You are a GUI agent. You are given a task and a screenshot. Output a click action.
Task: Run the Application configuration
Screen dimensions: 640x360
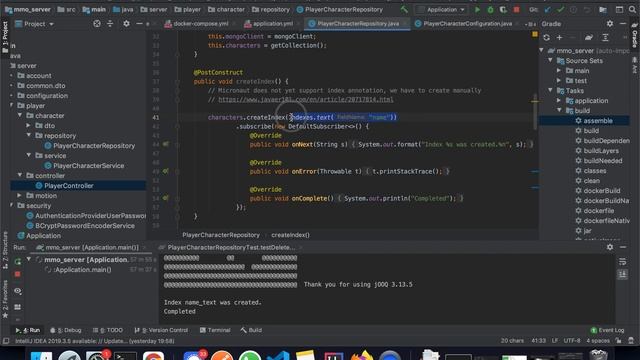pyautogui.click(x=477, y=9)
